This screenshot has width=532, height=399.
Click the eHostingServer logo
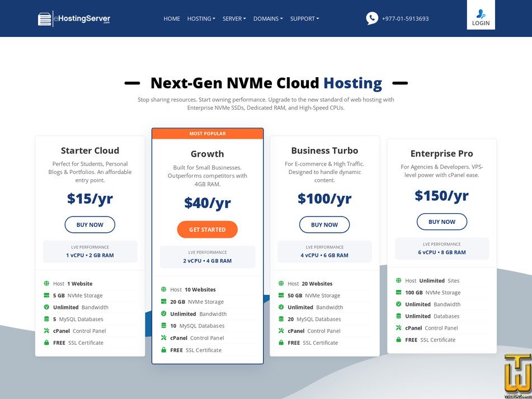point(73,18)
